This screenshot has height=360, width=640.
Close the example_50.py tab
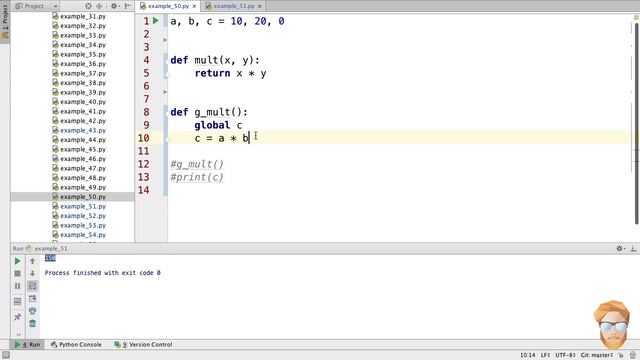pyautogui.click(x=194, y=6)
